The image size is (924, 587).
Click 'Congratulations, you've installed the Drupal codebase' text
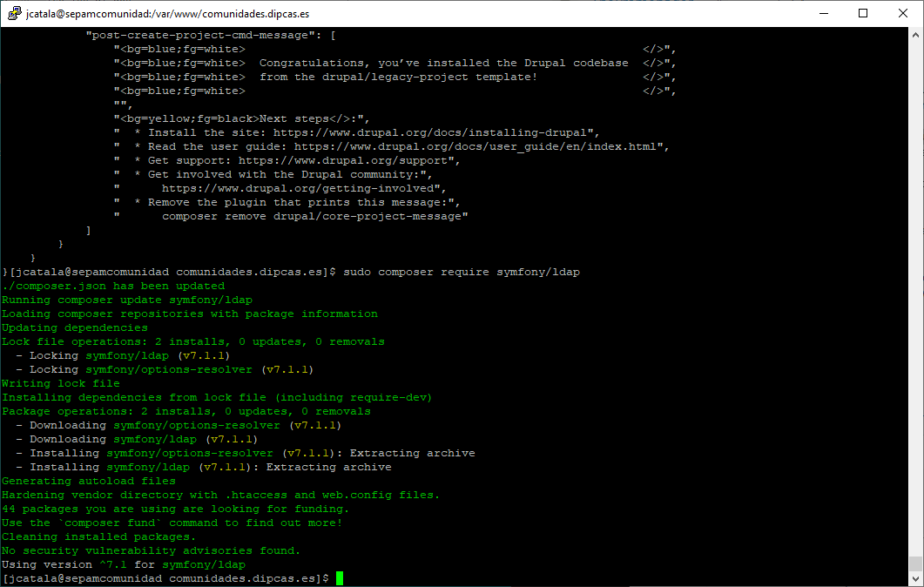[x=444, y=63]
